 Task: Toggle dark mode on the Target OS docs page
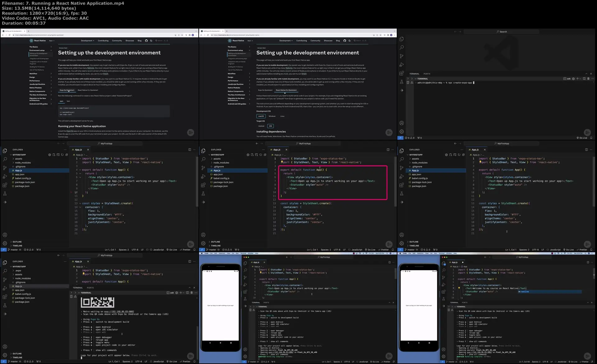coord(349,41)
